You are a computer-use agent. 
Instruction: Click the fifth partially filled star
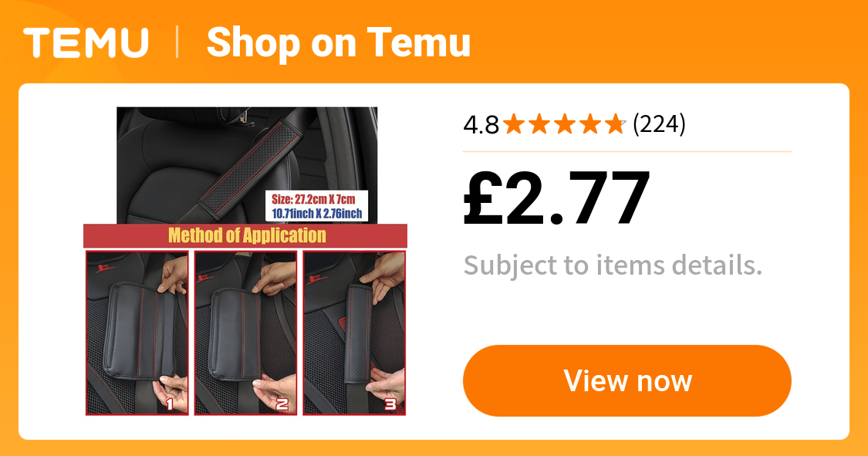tap(616, 124)
